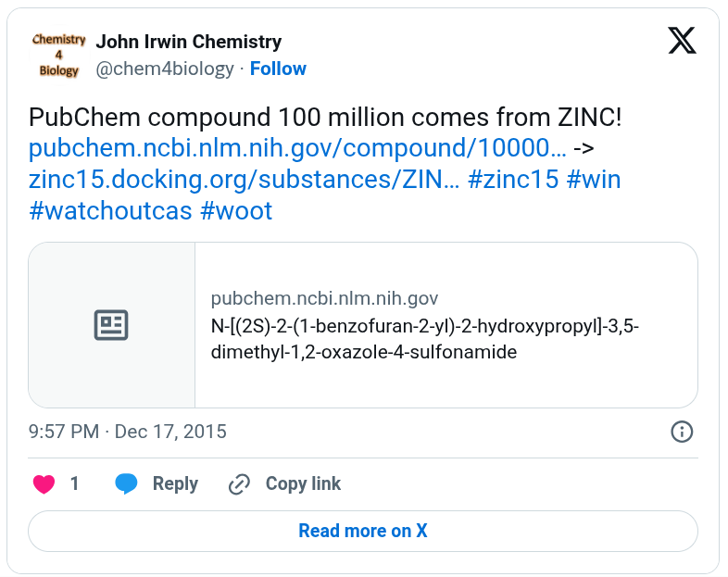The width and height of the screenshot is (728, 577).
Task: Click the Reply speech bubble icon
Action: [x=126, y=483]
